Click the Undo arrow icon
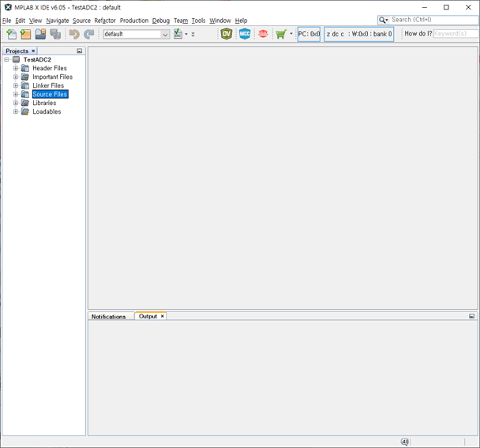480x448 pixels. 74,34
